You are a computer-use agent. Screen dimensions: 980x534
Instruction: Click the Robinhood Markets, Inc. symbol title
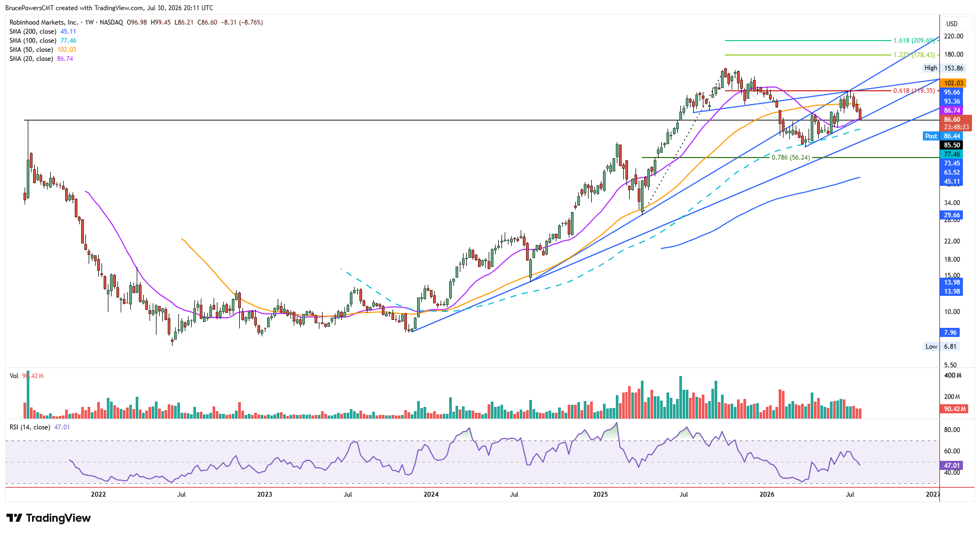point(44,22)
